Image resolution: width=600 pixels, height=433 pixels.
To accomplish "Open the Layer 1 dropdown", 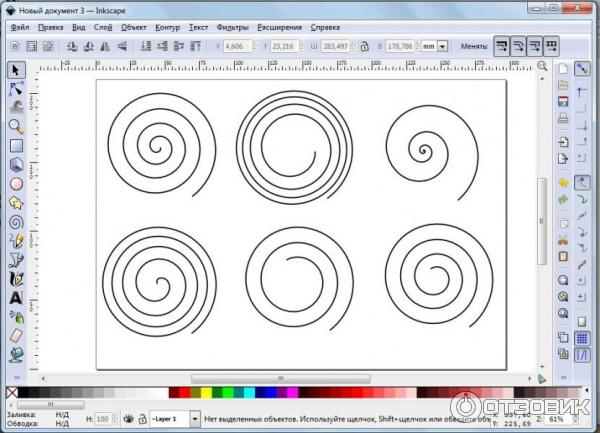I will pyautogui.click(x=176, y=418).
